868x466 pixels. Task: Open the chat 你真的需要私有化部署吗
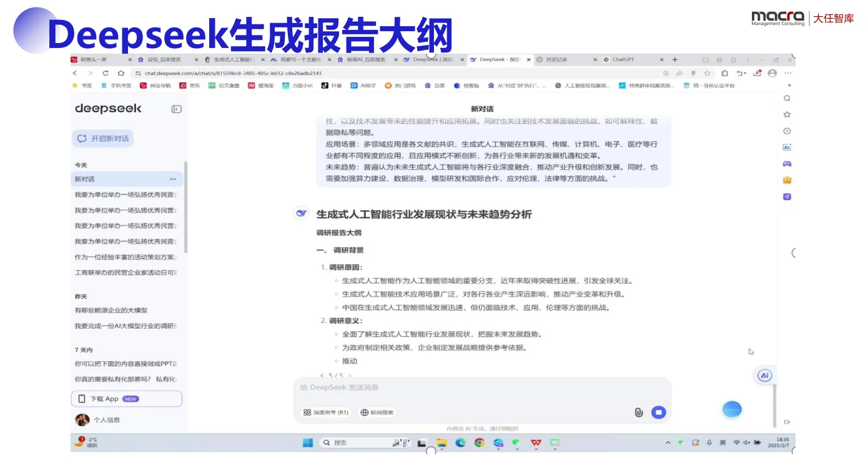[x=126, y=379]
